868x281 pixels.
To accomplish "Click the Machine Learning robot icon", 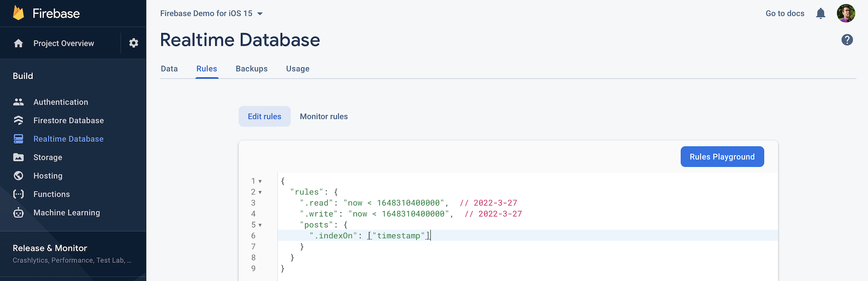I will pyautogui.click(x=19, y=213).
